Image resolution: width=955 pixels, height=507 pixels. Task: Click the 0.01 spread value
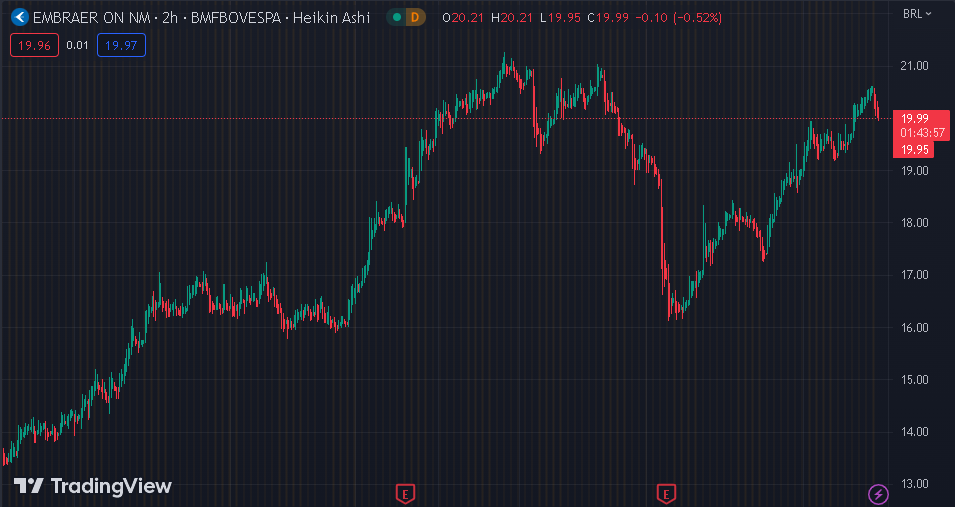77,45
